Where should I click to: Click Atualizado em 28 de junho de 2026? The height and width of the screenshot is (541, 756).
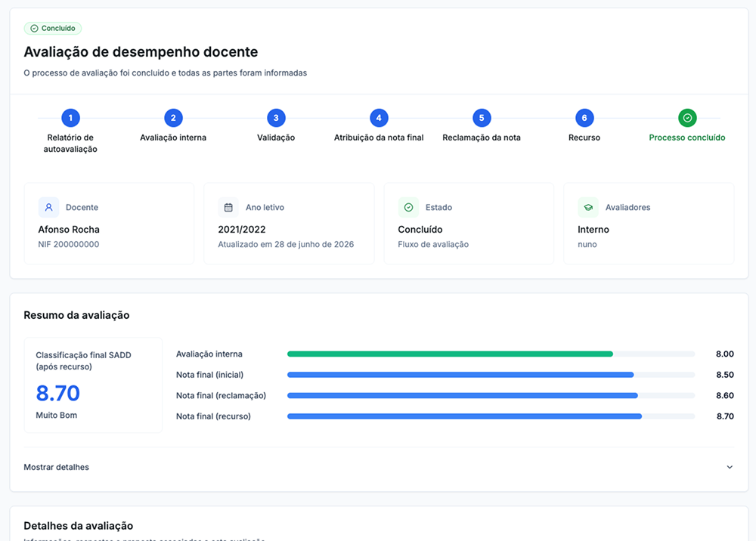286,244
